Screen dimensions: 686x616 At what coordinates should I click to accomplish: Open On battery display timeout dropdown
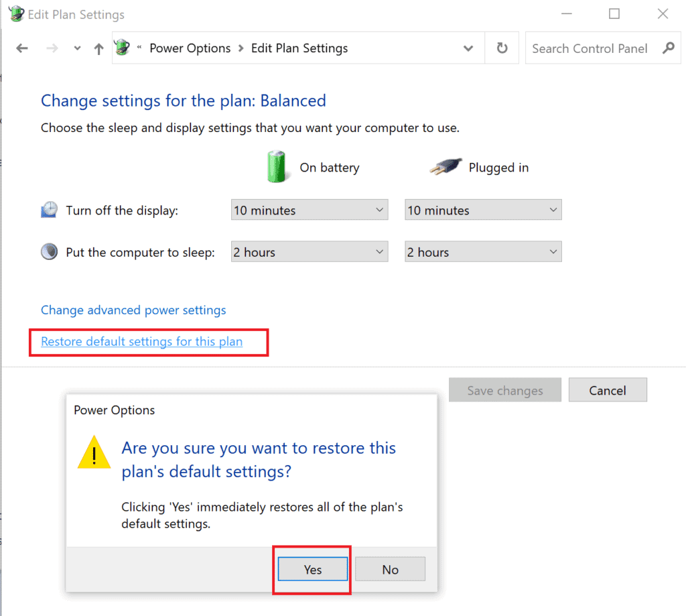(310, 210)
